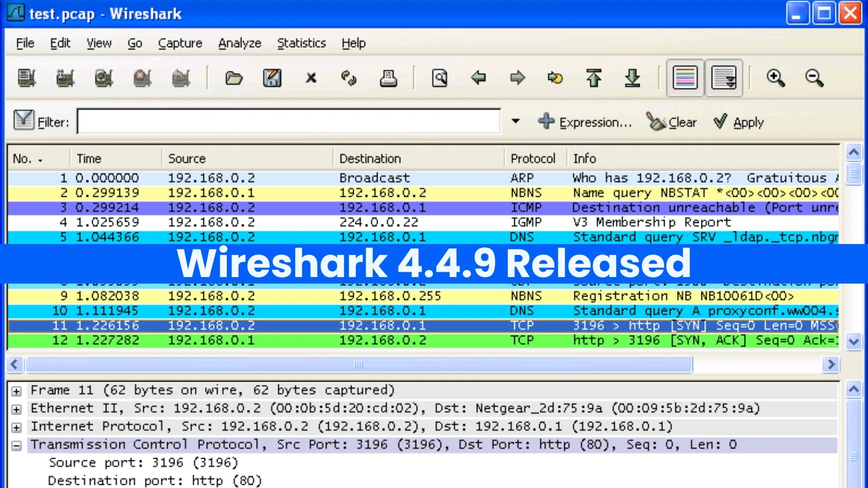
Task: Zoom in on the packet list
Action: click(x=776, y=78)
